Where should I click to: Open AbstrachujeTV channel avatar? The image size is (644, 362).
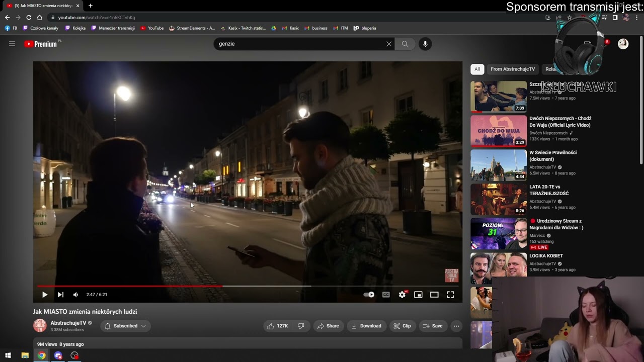40,326
